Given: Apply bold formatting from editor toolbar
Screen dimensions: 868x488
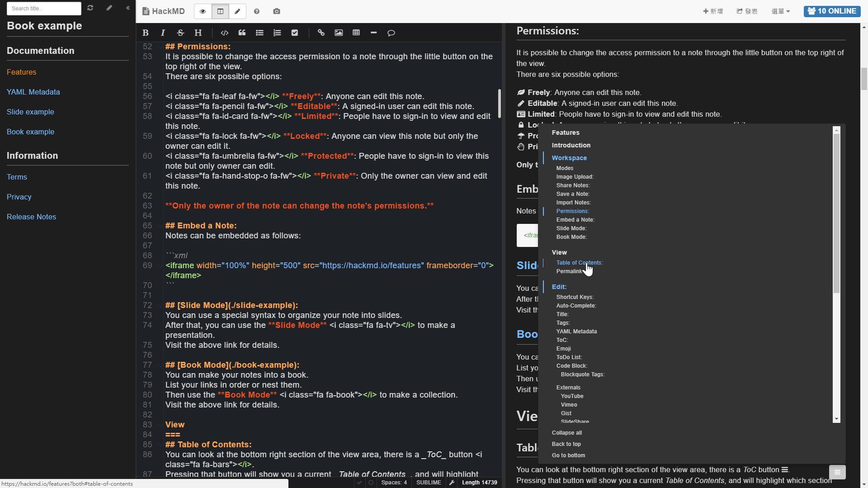Looking at the screenshot, I should click(146, 33).
